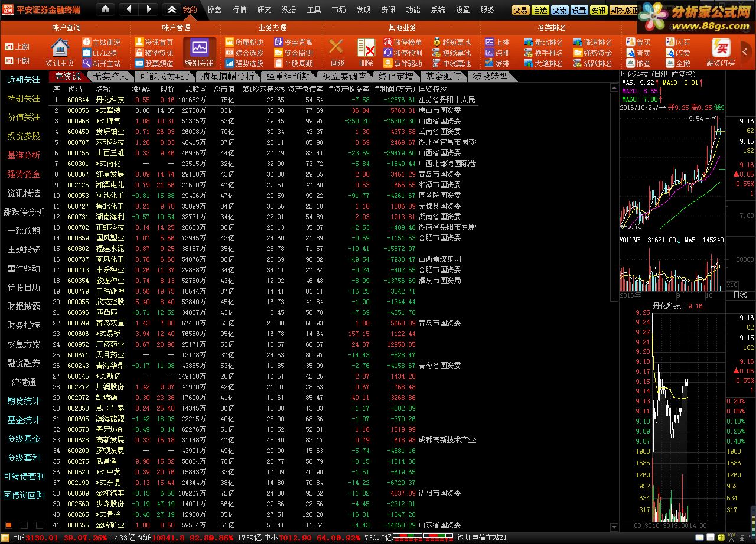The image size is (756, 544).
Task: Click the 期权版面 button
Action: (x=624, y=11)
